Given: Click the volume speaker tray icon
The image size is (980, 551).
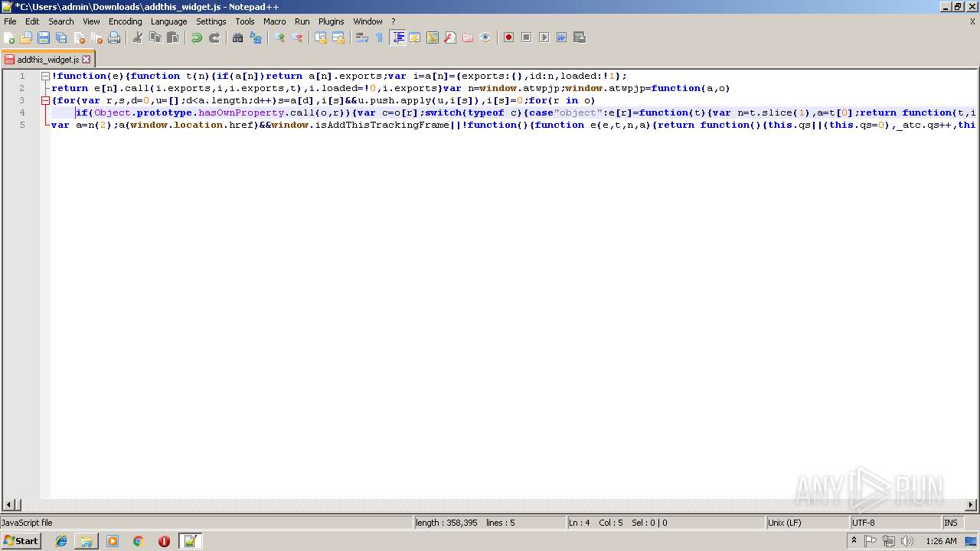Looking at the screenshot, I should [x=907, y=541].
